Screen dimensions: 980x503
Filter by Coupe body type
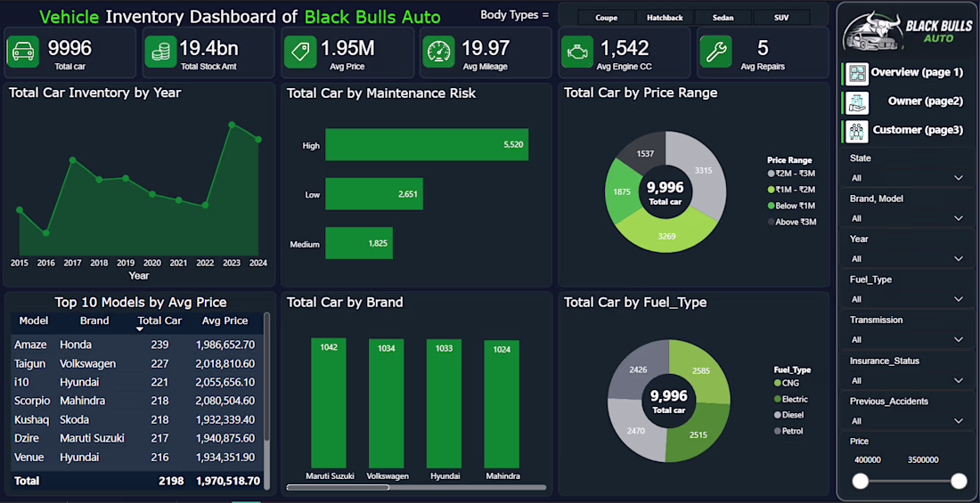point(606,18)
